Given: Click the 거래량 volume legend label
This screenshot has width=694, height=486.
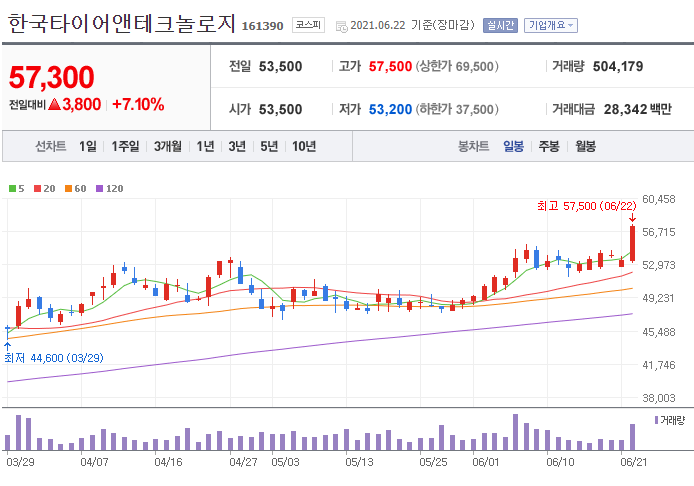Looking at the screenshot, I should click(x=672, y=420).
